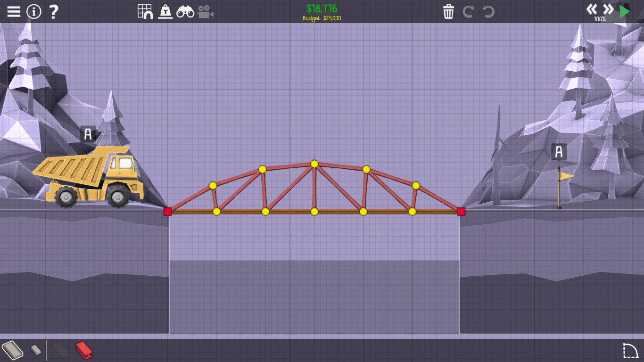Screen dimensions: 644x362
Task: Select the yellow joint at the arch apex
Action: [314, 164]
